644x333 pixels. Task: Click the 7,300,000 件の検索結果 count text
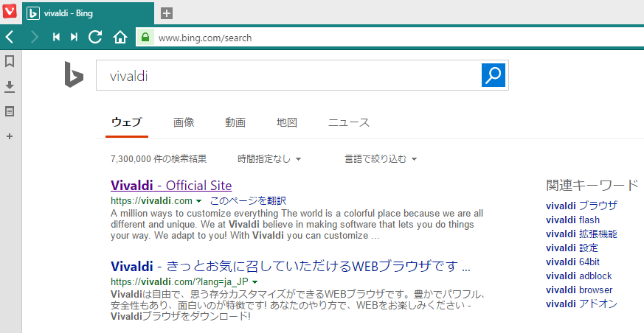159,158
